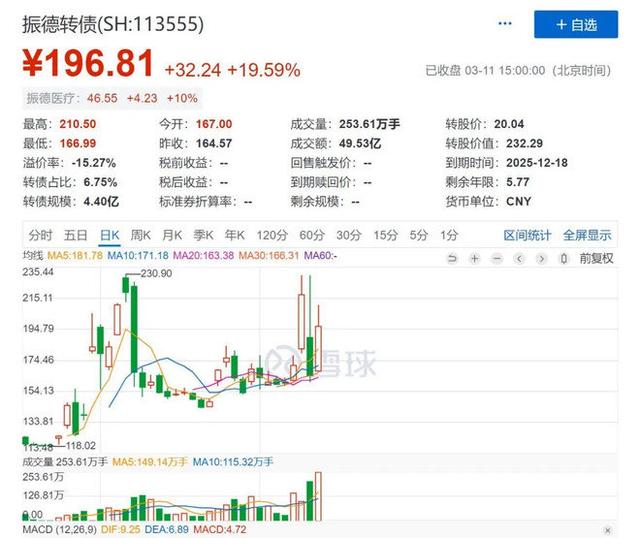Switch to the 五日 tab
The image size is (640, 538).
[x=76, y=235]
